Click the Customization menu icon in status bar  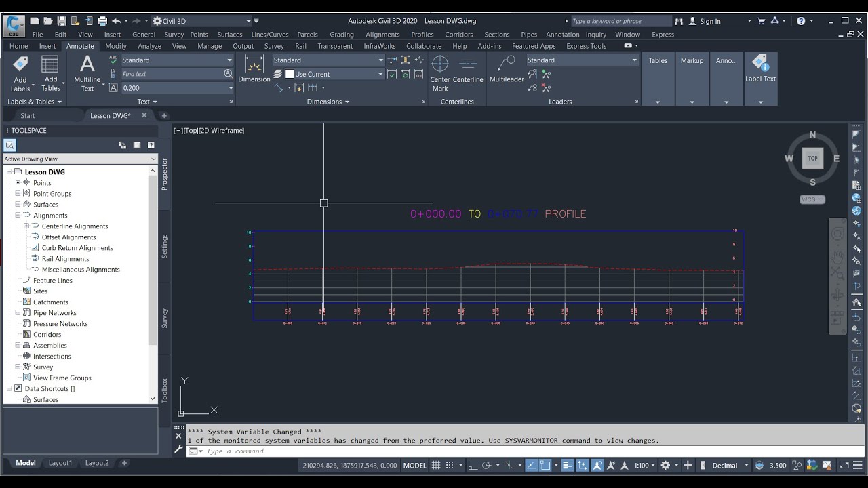pos(857,466)
